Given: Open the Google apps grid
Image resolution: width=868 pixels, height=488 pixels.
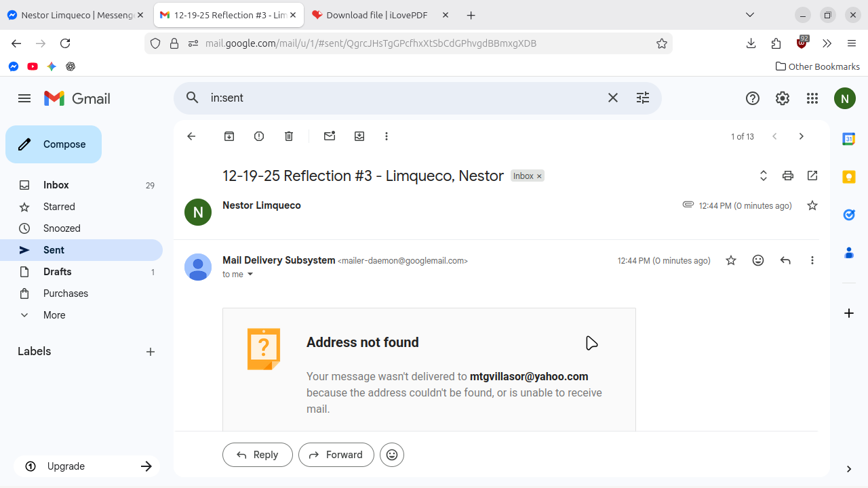Looking at the screenshot, I should [812, 98].
